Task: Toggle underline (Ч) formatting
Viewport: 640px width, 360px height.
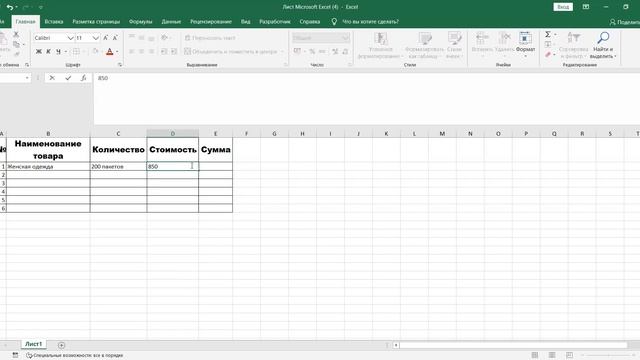Action: click(x=58, y=51)
